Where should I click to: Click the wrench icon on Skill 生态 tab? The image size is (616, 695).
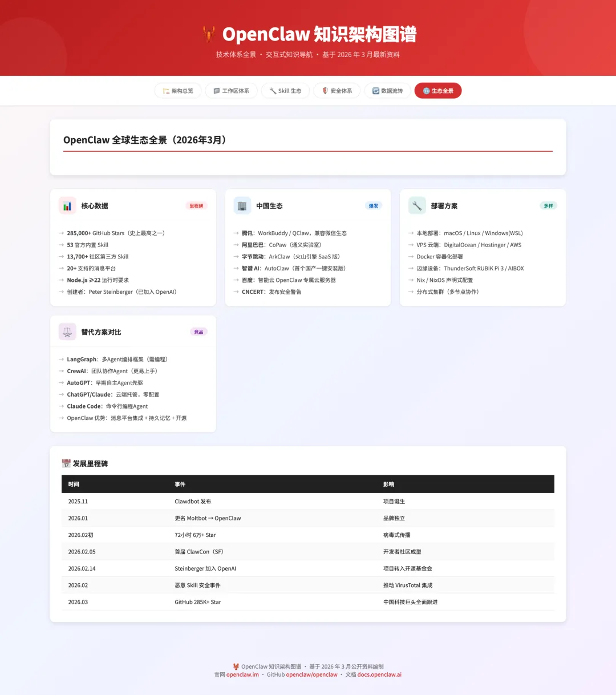coord(273,91)
